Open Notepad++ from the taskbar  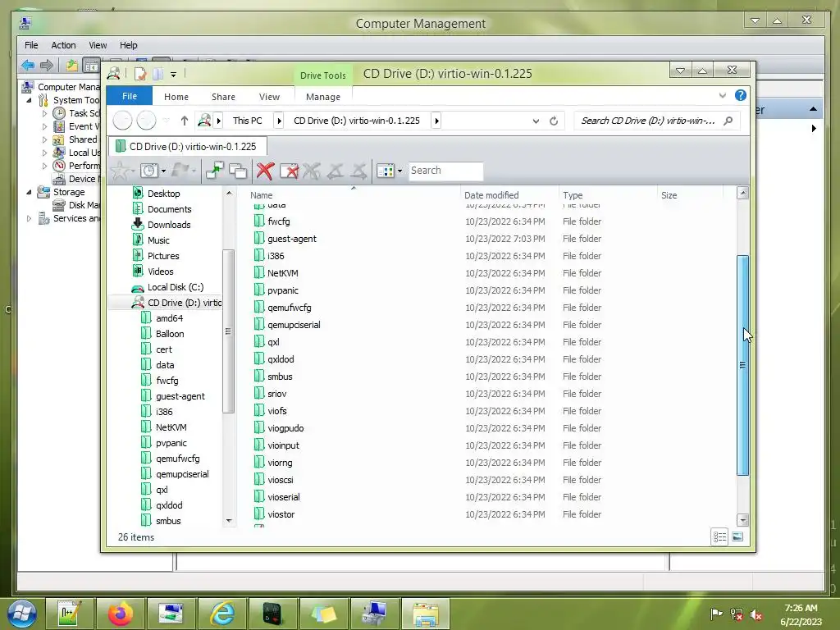pyautogui.click(x=70, y=614)
